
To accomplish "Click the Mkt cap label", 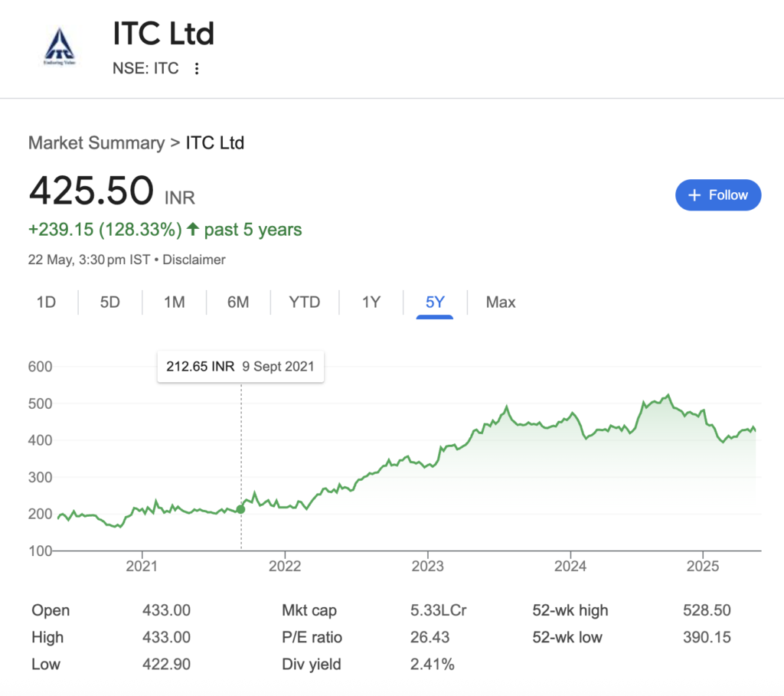I will click(309, 610).
